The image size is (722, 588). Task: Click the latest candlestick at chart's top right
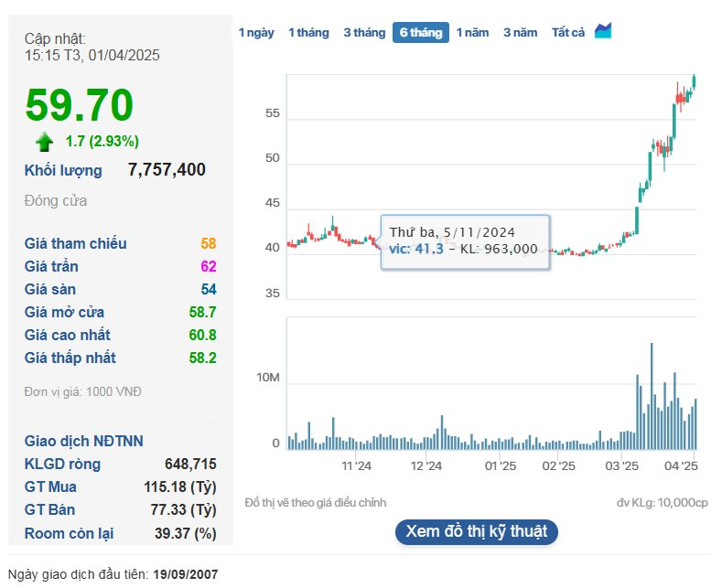click(695, 81)
